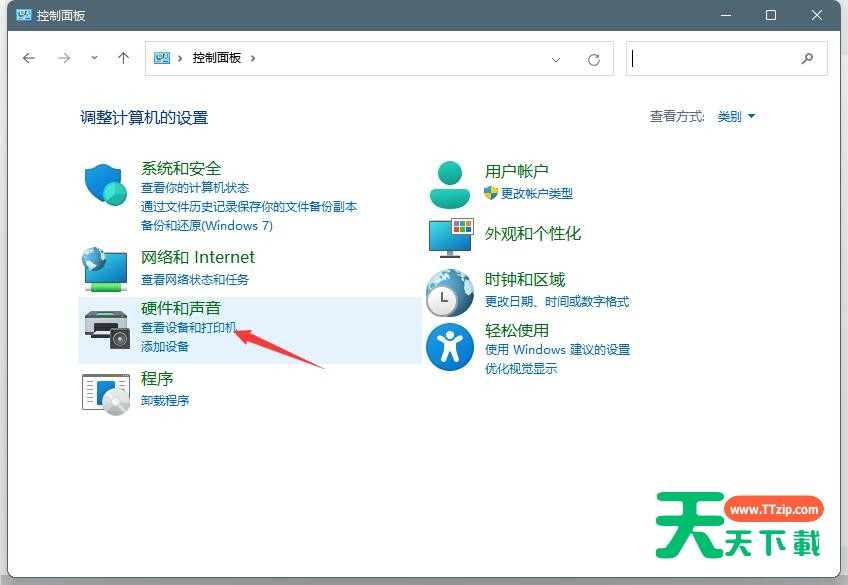Viewport: 848px width, 585px height.
Task: Open the 卸载程序 link
Action: (x=165, y=400)
